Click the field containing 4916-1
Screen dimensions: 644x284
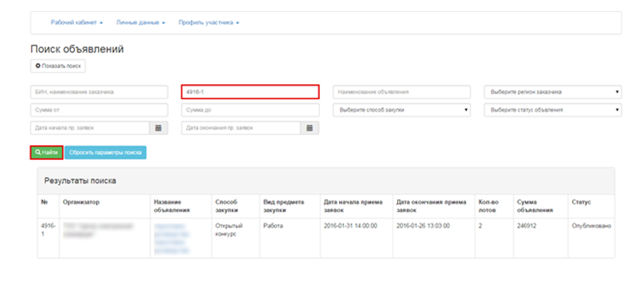point(250,92)
